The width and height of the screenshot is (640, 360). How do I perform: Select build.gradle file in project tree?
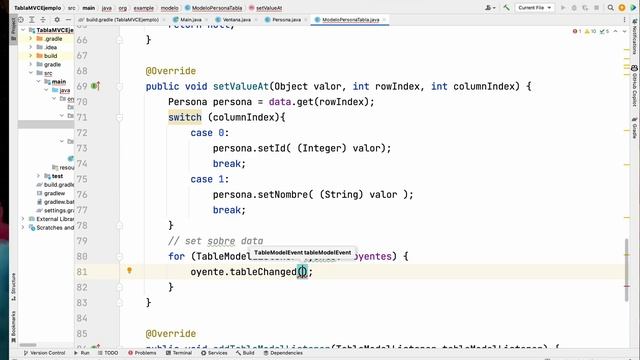[x=55, y=184]
